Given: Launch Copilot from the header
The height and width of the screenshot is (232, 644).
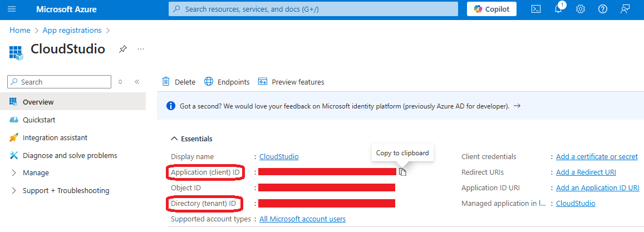Looking at the screenshot, I should tap(491, 9).
